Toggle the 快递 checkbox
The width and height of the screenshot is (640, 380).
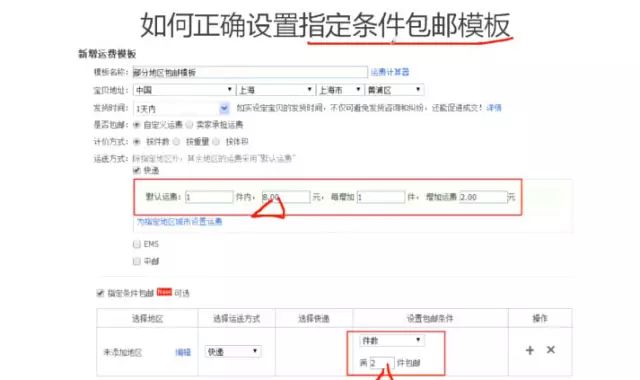coord(137,170)
